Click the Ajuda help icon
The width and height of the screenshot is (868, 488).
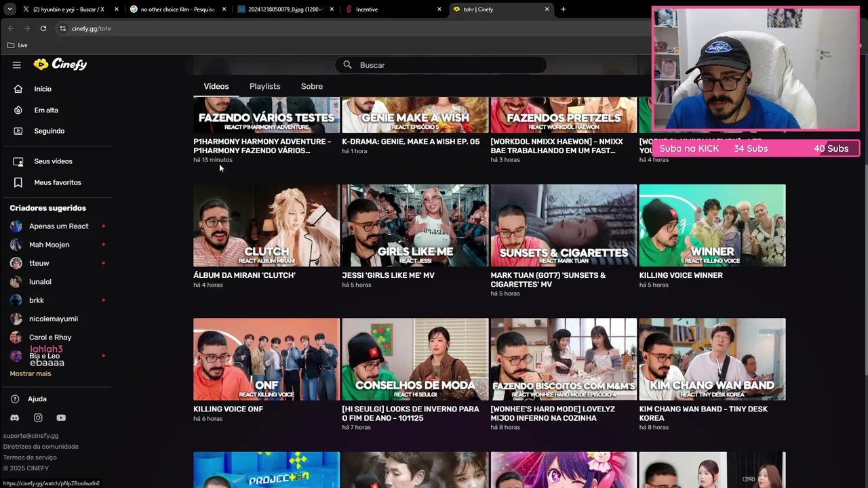click(15, 399)
